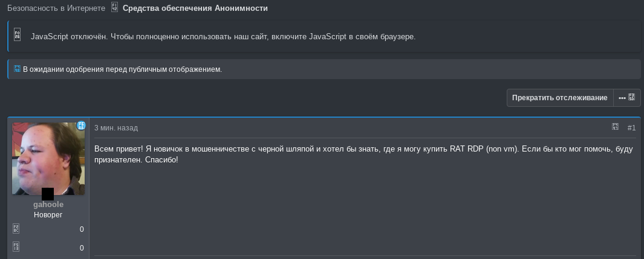
Task: Open the three-dots more options menu
Action: tap(626, 98)
